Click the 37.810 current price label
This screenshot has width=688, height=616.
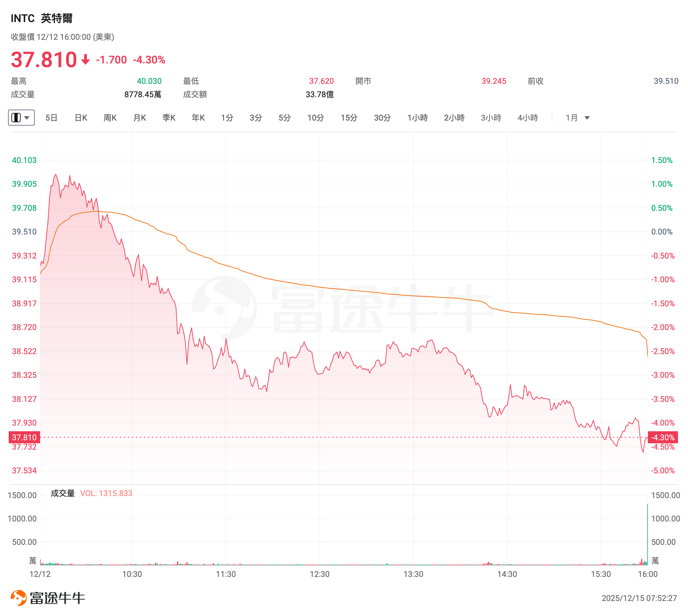coord(24,437)
